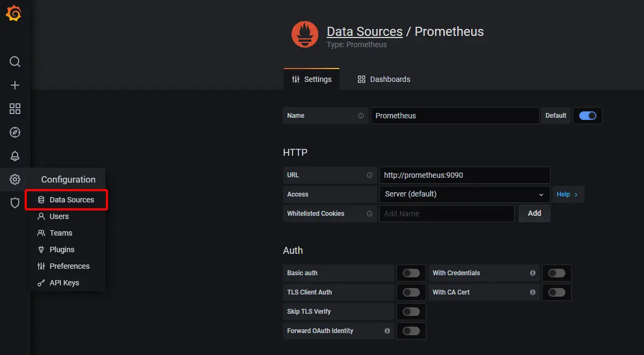The height and width of the screenshot is (355, 644).
Task: Open the Server Admin shield icon
Action: click(x=15, y=203)
